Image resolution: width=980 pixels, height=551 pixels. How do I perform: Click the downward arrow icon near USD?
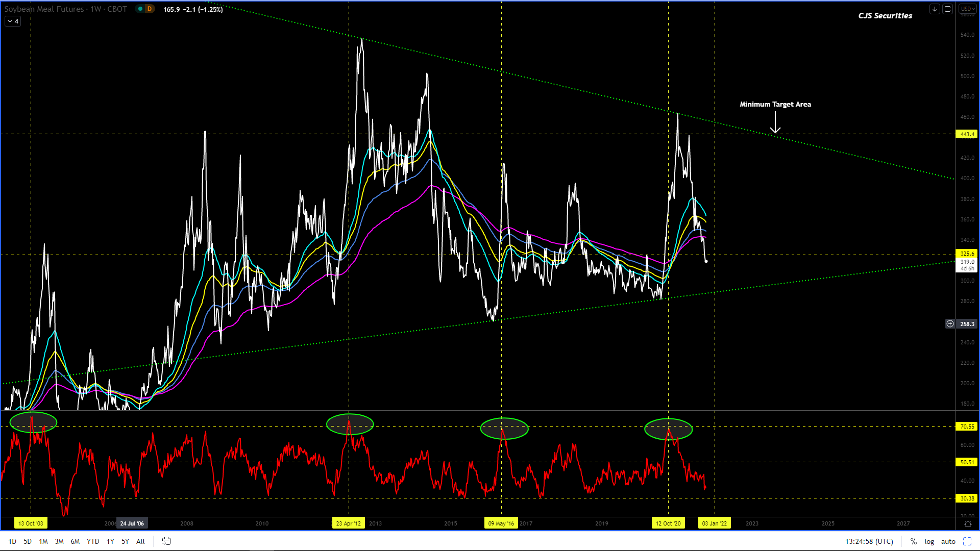(x=935, y=9)
